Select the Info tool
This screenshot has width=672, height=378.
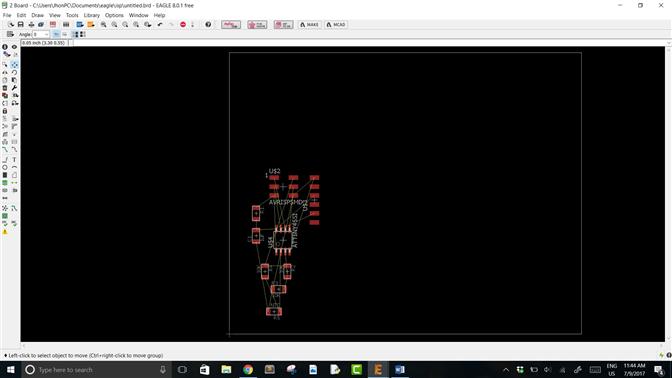(x=5, y=47)
